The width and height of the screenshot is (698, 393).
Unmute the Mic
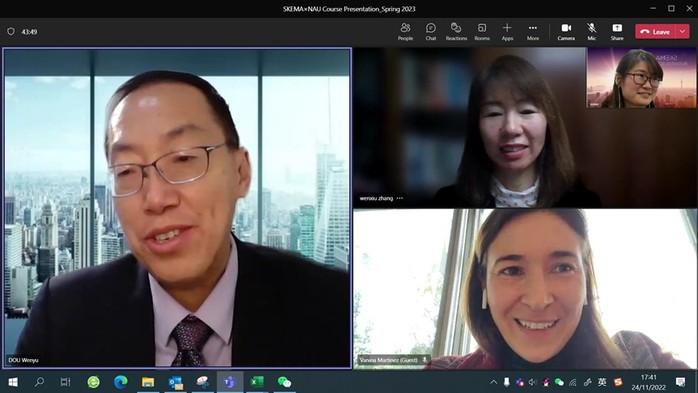[592, 32]
